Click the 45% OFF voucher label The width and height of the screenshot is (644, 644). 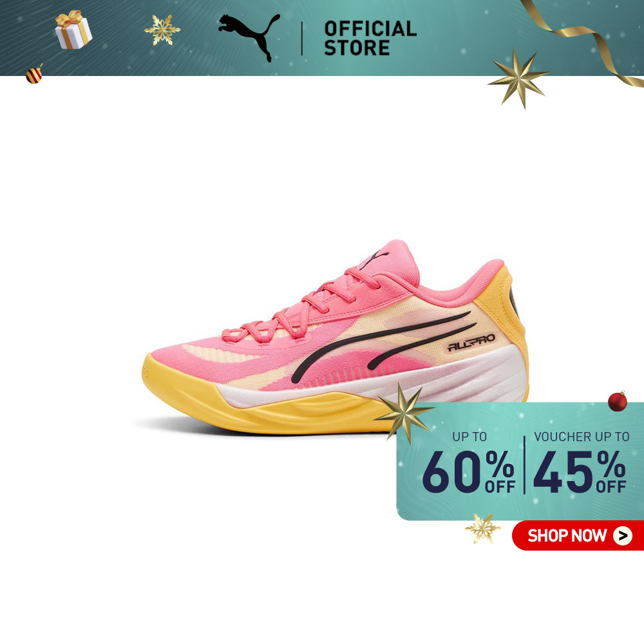tap(580, 471)
